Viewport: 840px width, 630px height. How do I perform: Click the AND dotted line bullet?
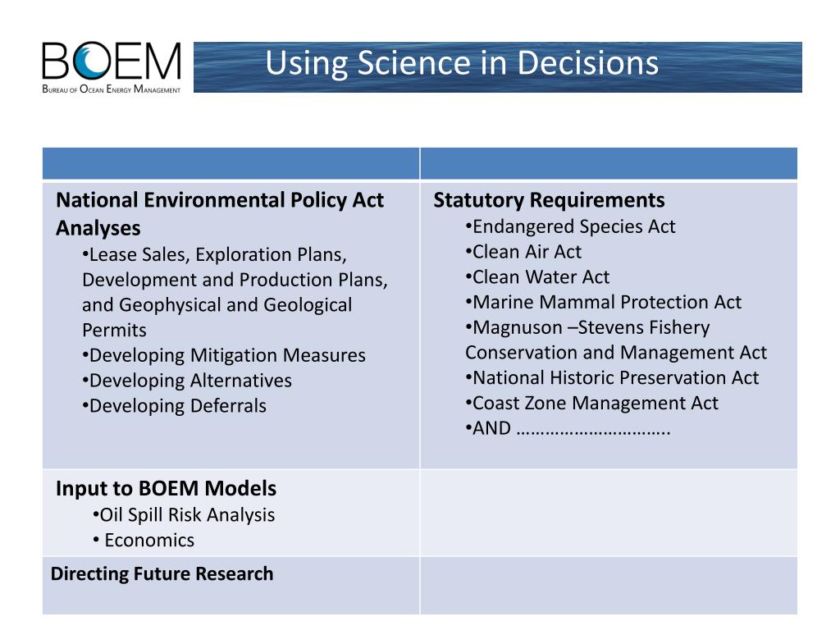tap(568, 428)
